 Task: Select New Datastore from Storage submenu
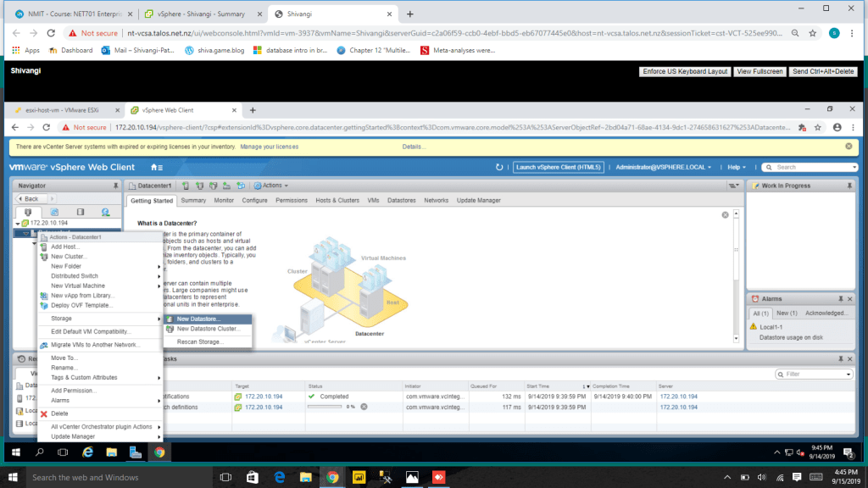[197, 319]
